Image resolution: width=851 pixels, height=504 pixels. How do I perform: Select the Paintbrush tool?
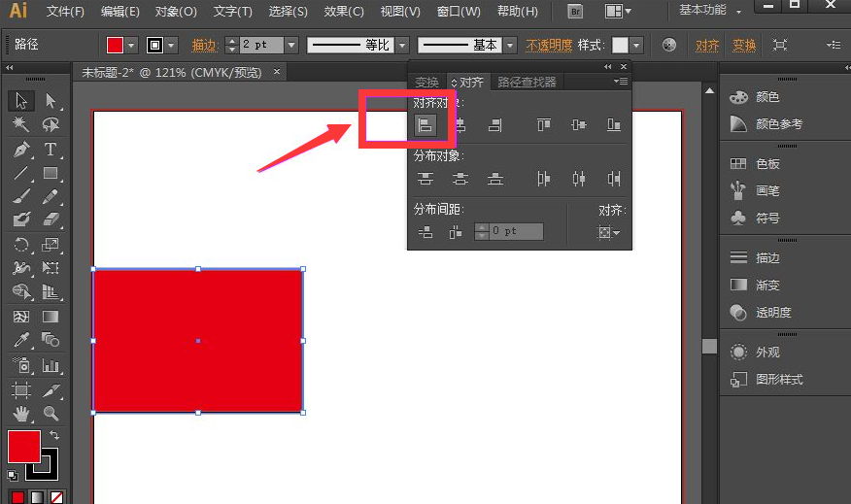(x=21, y=196)
